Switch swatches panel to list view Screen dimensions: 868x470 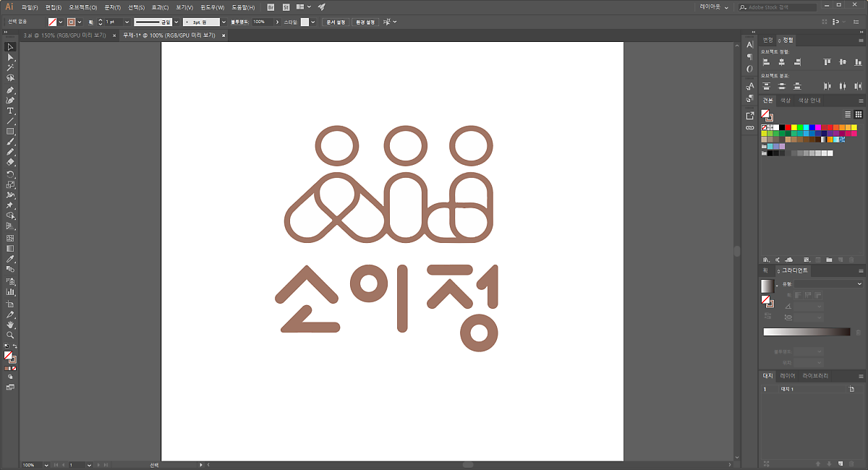click(x=848, y=114)
